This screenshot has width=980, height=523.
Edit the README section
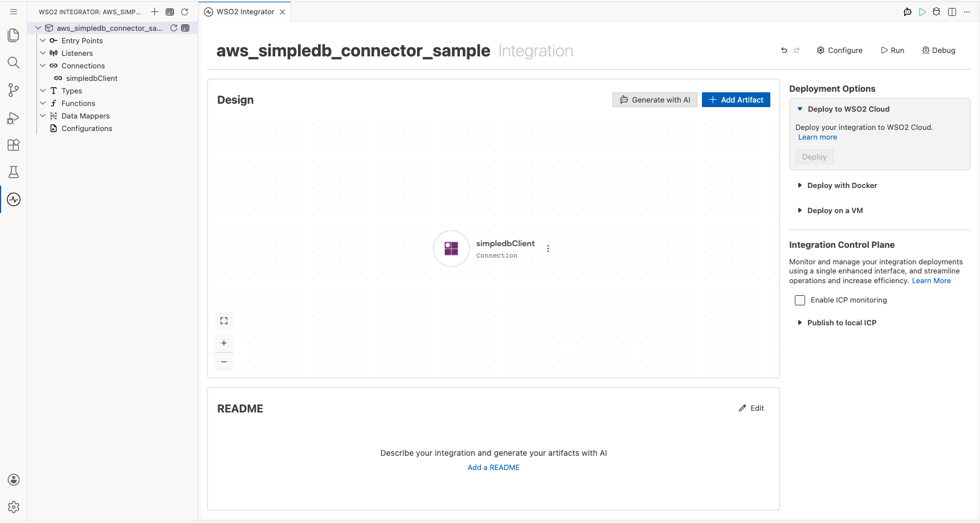point(752,408)
